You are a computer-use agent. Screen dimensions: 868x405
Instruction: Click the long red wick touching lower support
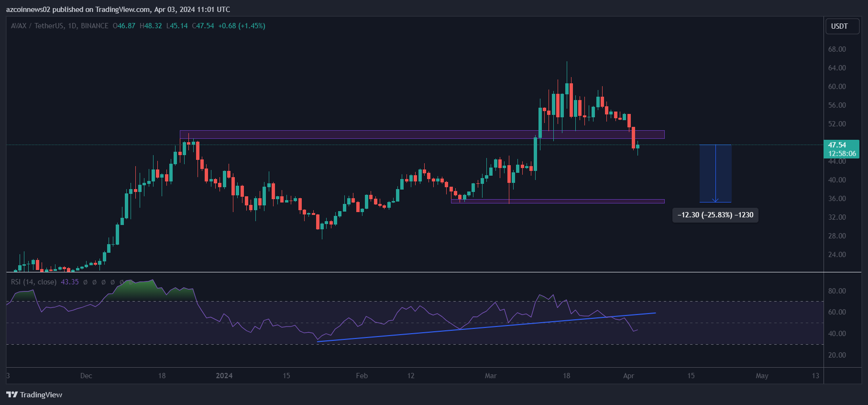(x=509, y=191)
